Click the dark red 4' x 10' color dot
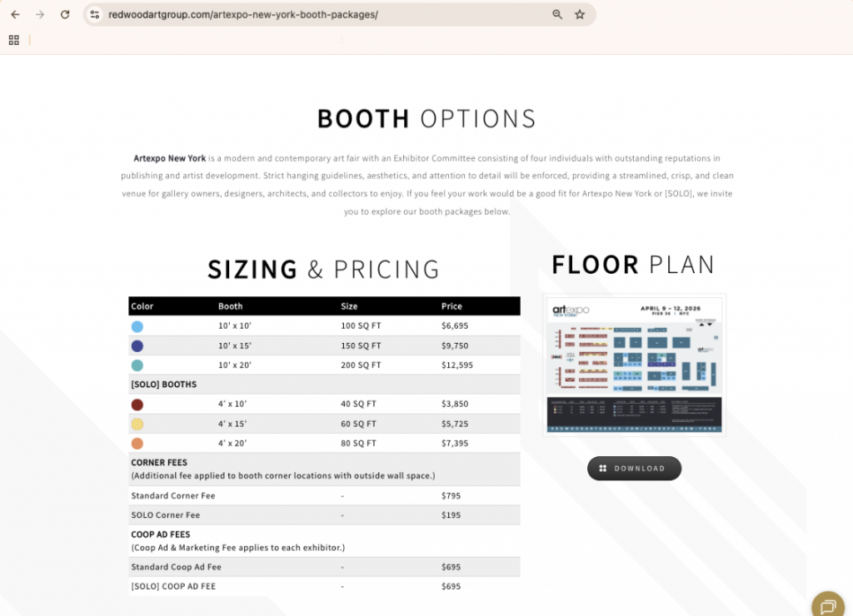Viewport: 853px width, 616px height. coord(137,405)
